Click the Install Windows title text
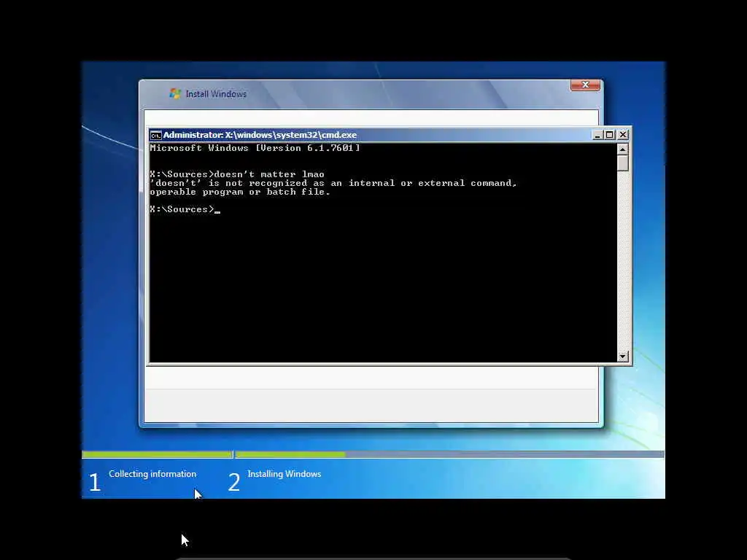This screenshot has width=747, height=560. point(216,94)
